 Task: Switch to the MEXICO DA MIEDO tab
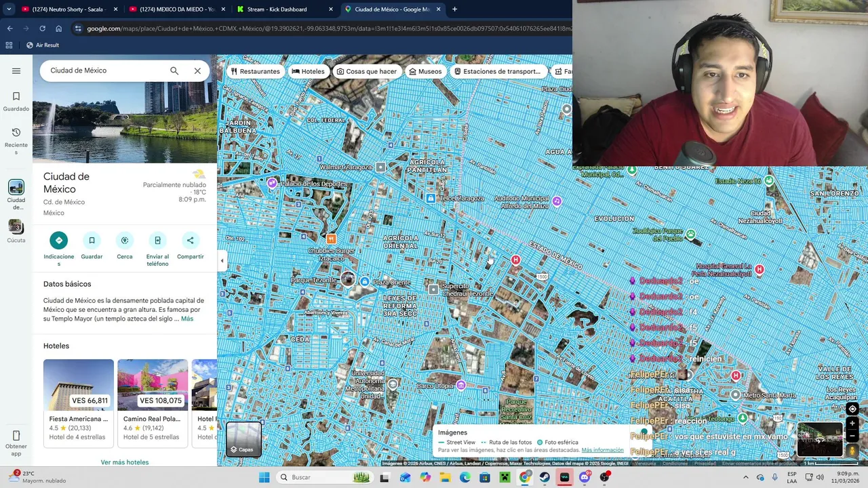[176, 9]
